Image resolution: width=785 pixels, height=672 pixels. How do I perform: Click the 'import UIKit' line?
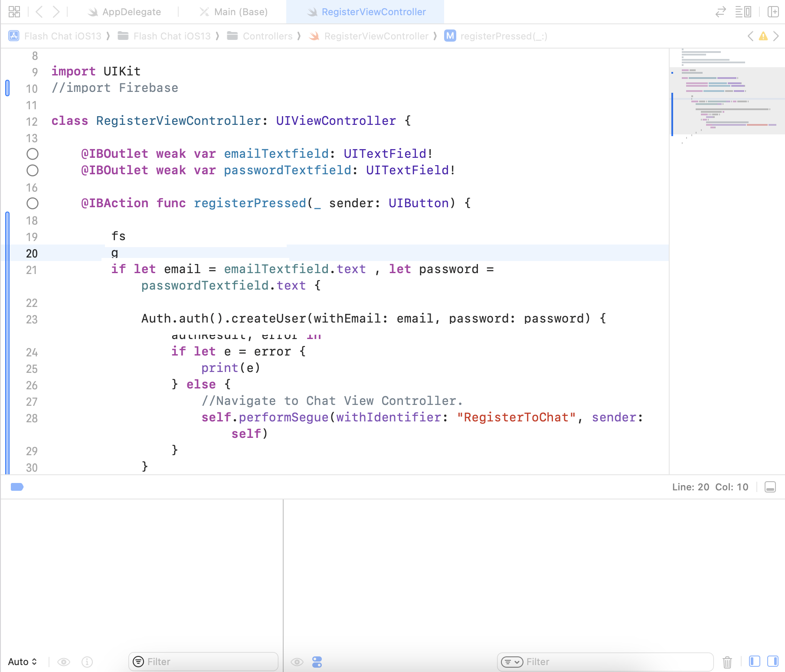[x=96, y=71]
